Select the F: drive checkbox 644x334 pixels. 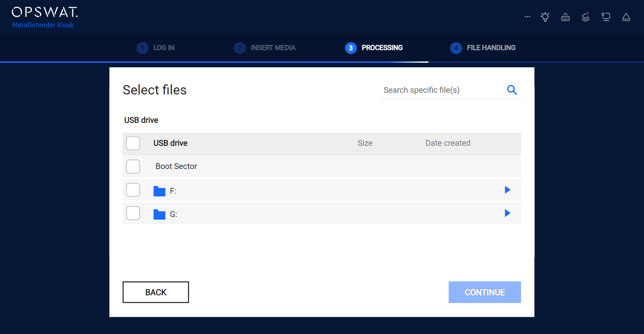tap(133, 190)
